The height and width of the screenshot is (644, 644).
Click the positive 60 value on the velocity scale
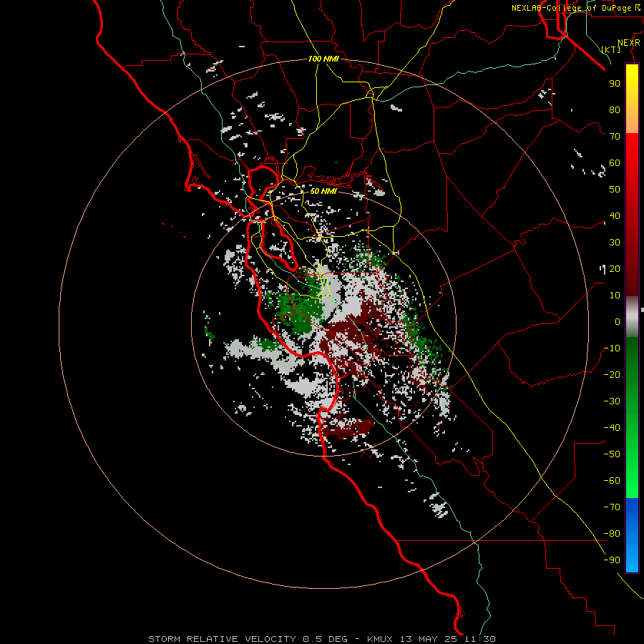click(615, 162)
